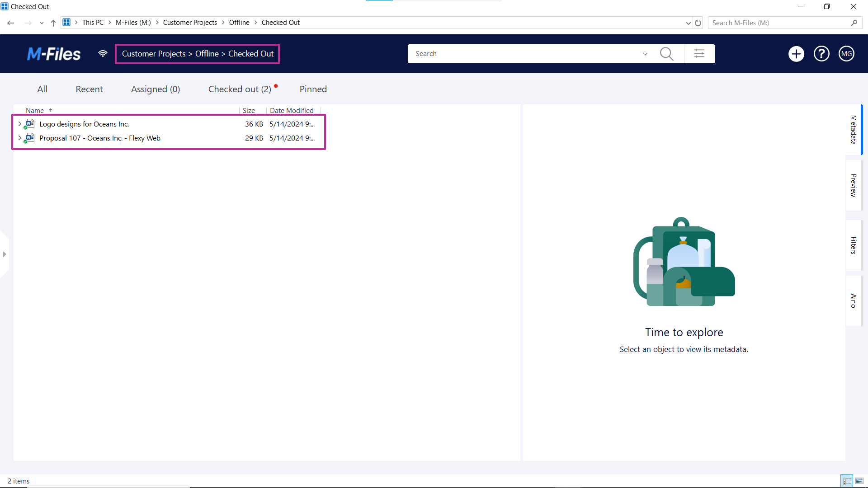Open the MG user account menu
Screen dimensions: 868x488
(846, 54)
